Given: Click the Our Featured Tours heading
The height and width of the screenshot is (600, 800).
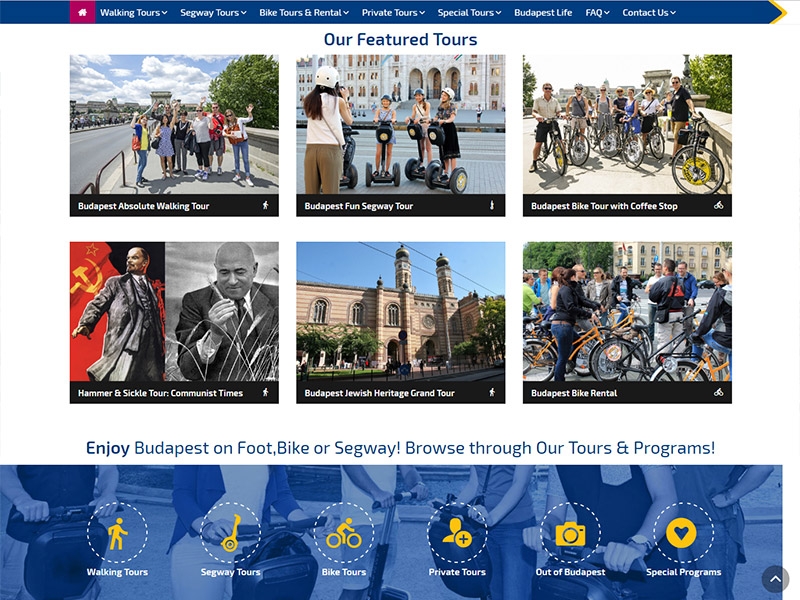Looking at the screenshot, I should point(401,39).
